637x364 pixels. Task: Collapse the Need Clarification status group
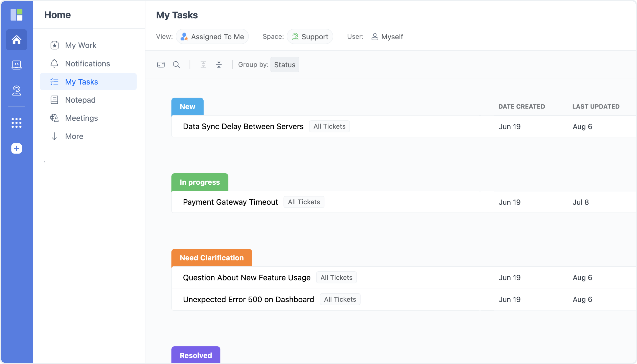coord(212,258)
